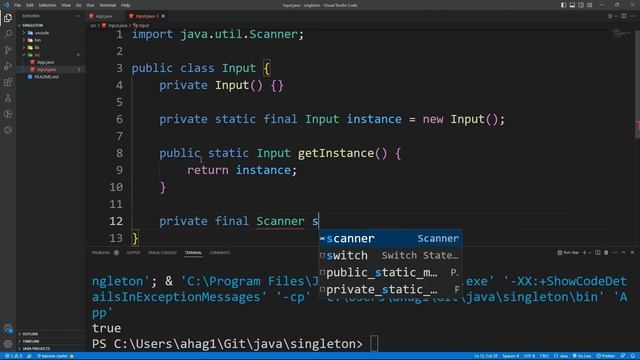Image resolution: width=640 pixels, height=360 pixels.
Task: Collapse the src folder
Action: [x=51, y=55]
